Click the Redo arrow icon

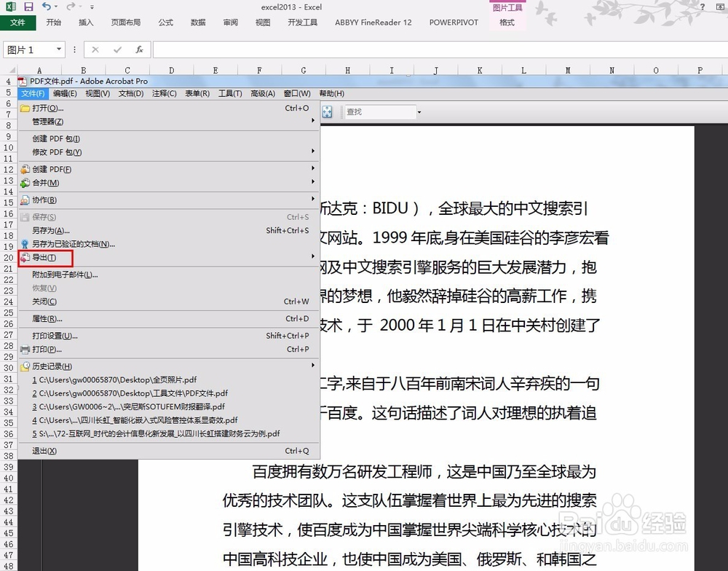coord(71,7)
